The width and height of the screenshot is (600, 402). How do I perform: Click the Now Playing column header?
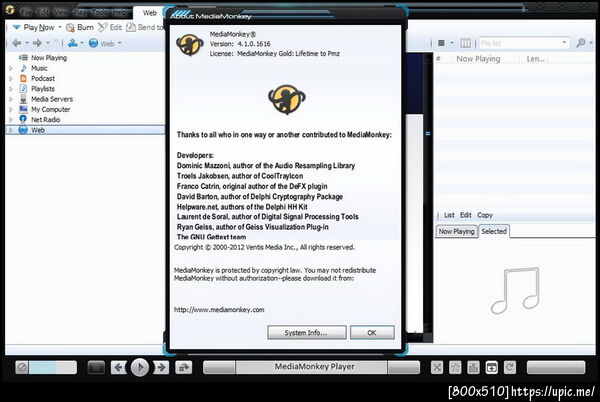coord(478,59)
